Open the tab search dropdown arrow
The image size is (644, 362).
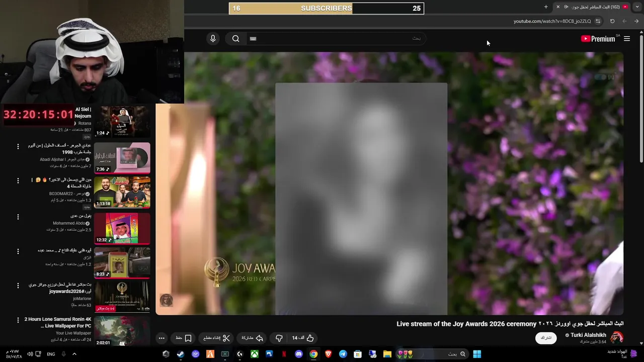tap(636, 7)
